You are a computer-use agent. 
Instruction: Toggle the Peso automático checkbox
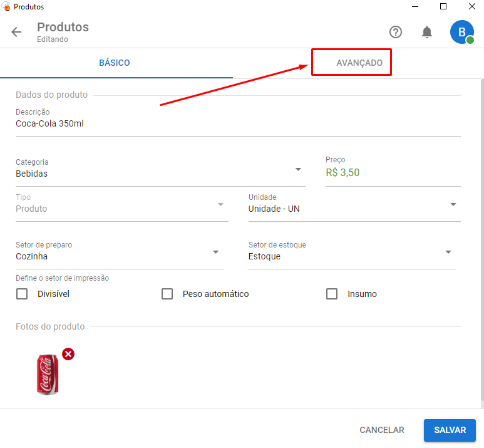click(x=167, y=294)
